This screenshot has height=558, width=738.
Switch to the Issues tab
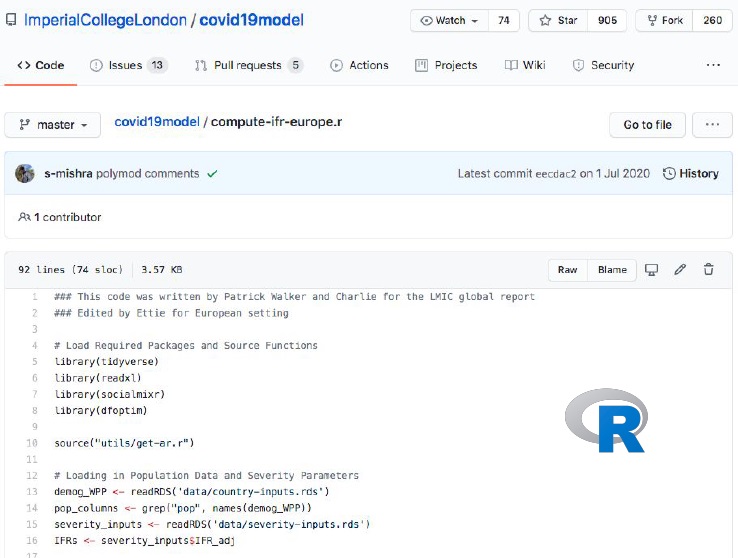coord(127,65)
